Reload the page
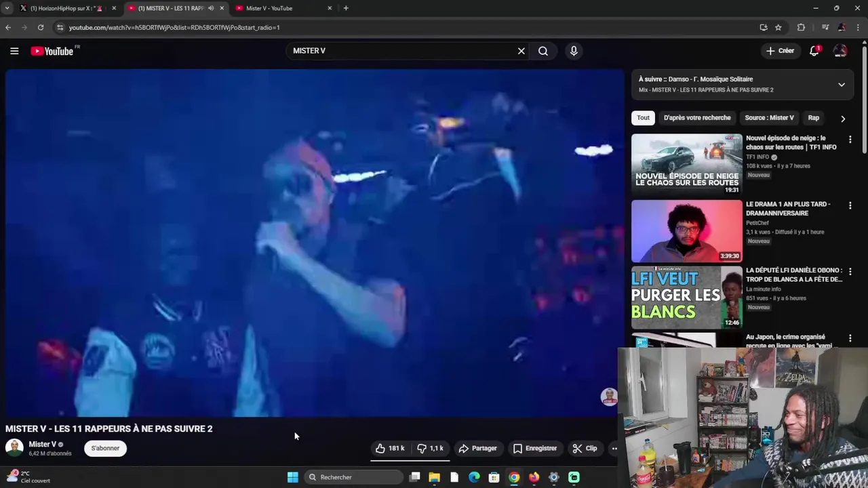This screenshot has width=868, height=488. [x=41, y=27]
